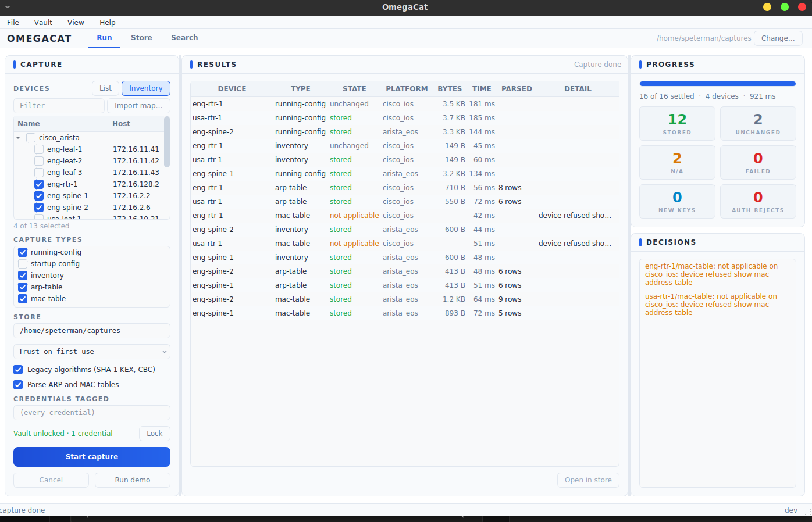Click the capture progress bar
Viewport: 812px width, 522px height.
click(x=718, y=84)
